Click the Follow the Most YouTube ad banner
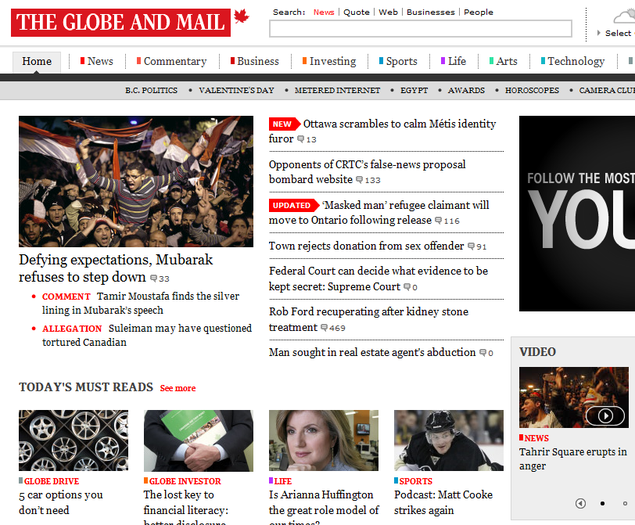The height and width of the screenshot is (525, 635). (577, 213)
